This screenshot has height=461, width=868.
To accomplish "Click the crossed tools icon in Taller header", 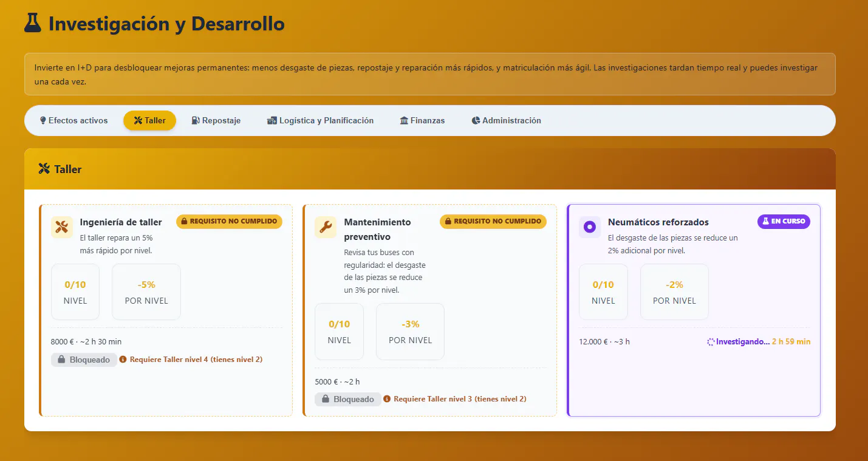I will [44, 169].
